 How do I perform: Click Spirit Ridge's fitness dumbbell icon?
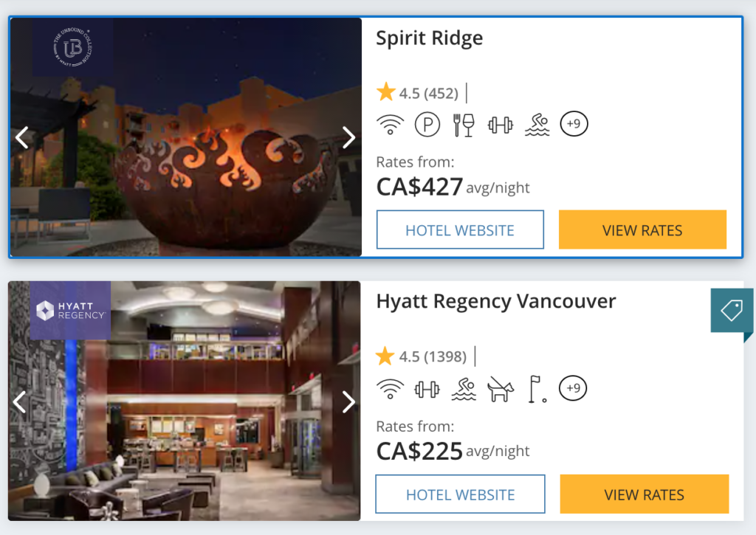pyautogui.click(x=501, y=125)
